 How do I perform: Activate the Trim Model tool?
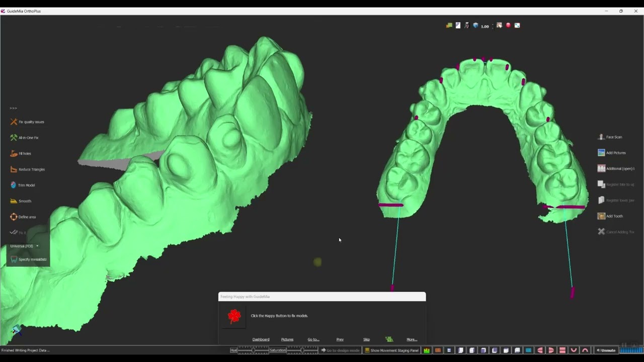(x=23, y=185)
